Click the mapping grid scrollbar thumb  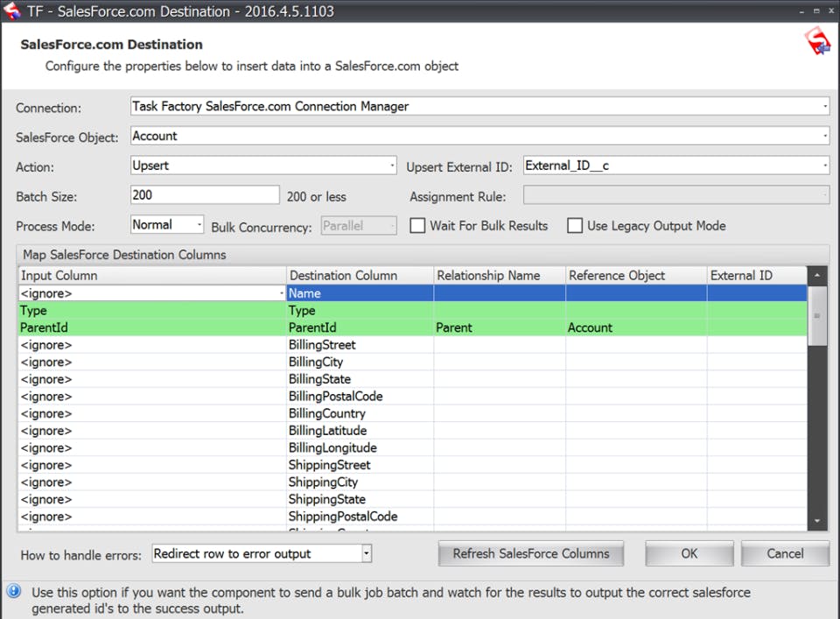pyautogui.click(x=817, y=316)
